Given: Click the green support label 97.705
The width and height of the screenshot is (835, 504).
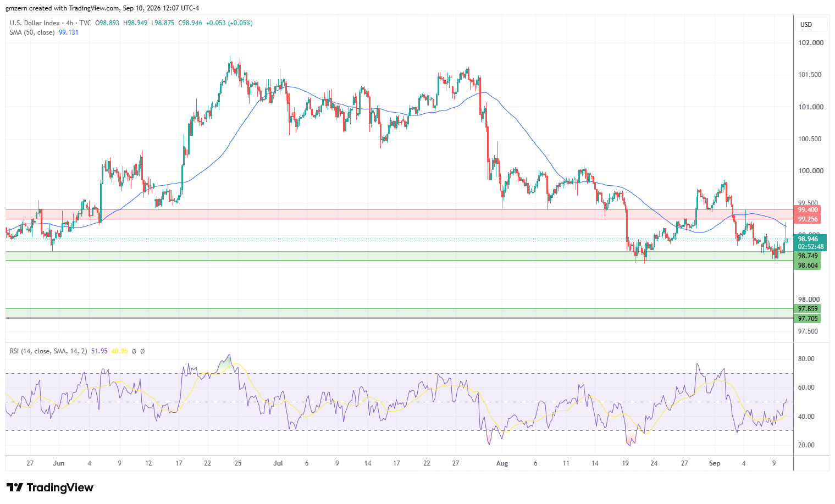Looking at the screenshot, I should pyautogui.click(x=808, y=319).
